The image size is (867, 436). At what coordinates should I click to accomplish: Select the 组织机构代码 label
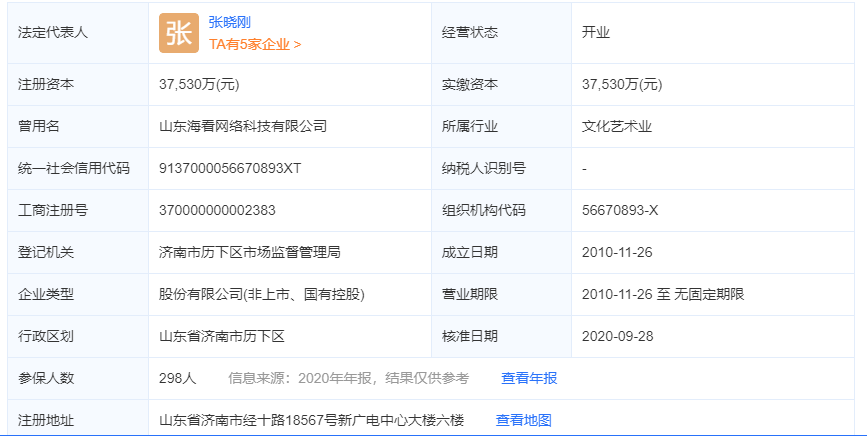(x=483, y=210)
